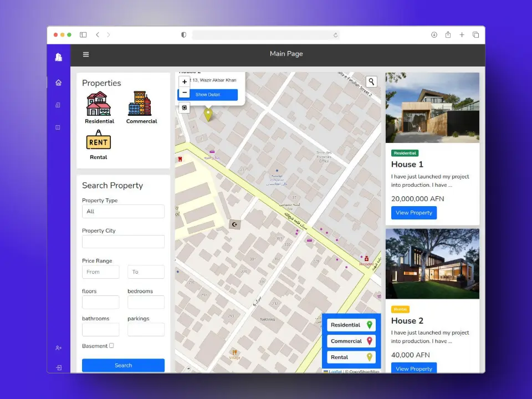
Task: Click the browser share icon
Action: coord(448,34)
